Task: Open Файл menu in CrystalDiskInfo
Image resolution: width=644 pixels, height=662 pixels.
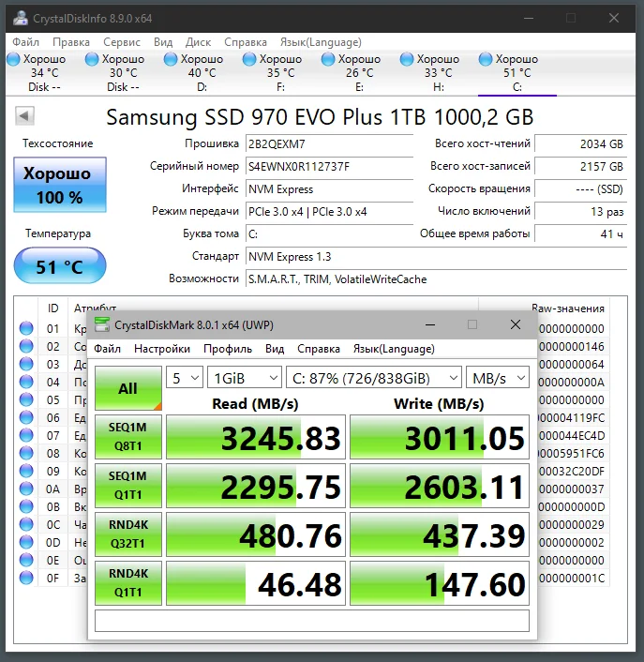Action: click(x=25, y=42)
